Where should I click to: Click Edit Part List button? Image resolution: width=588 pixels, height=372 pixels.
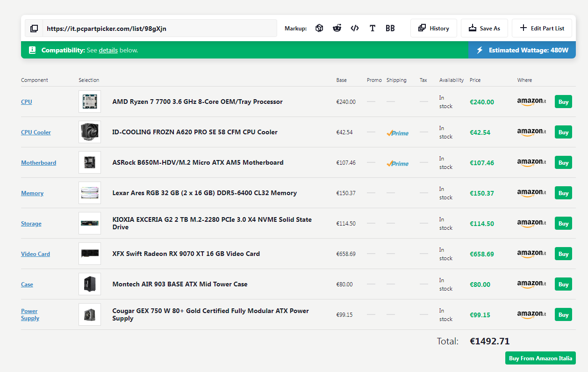[542, 28]
